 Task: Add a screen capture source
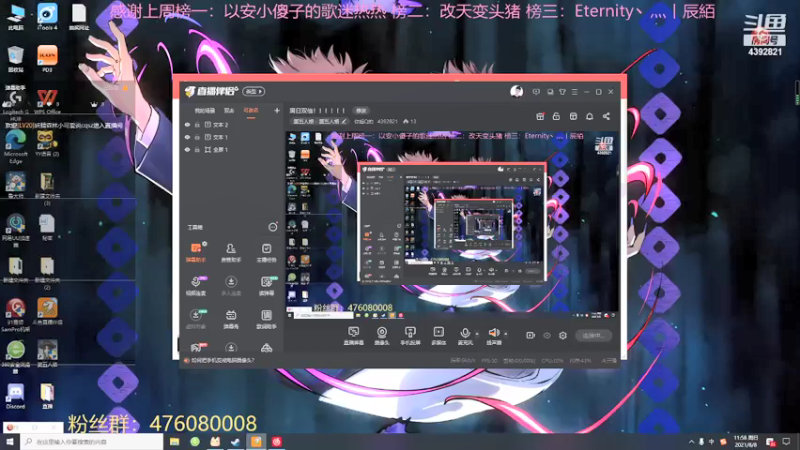coord(353,336)
